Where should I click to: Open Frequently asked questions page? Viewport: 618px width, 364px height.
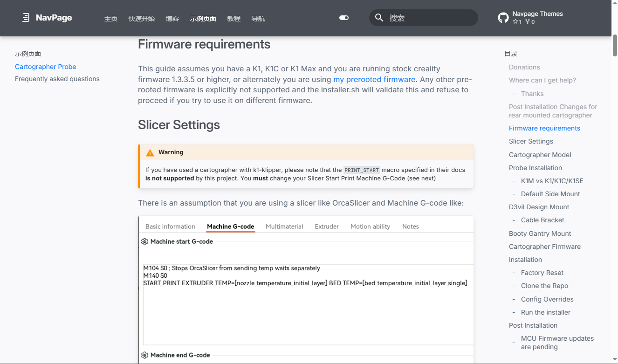pos(57,79)
